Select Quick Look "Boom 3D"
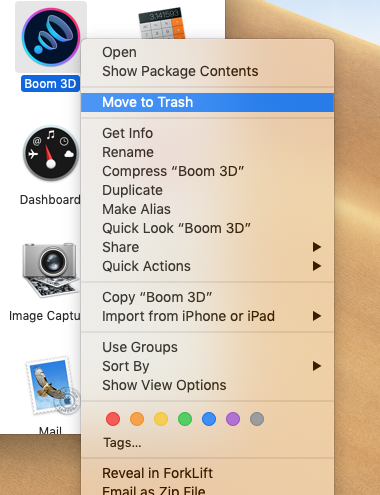 coord(207,228)
